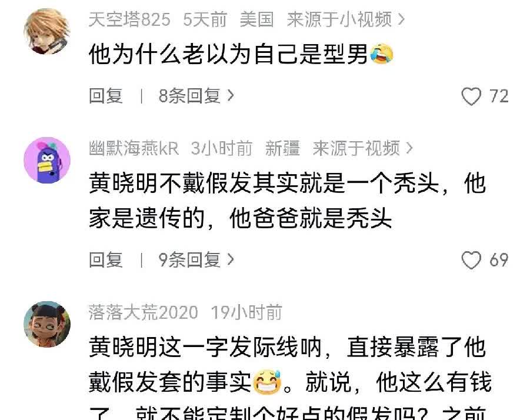Screen dimensions: 520x420
Task: Like the comment by 天空塔825
Action: [471, 96]
